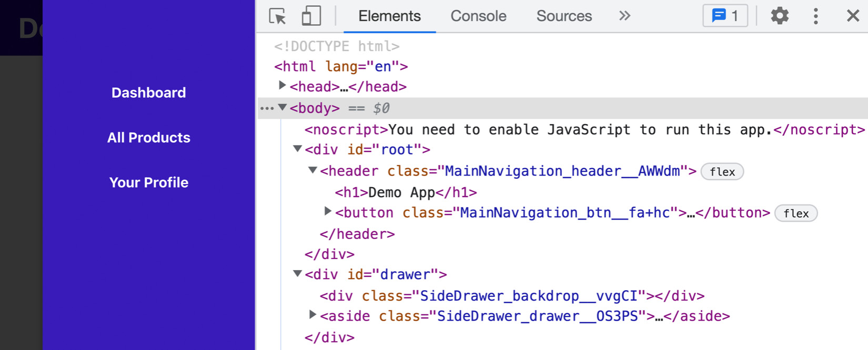Switch to the Console tab
Image resolution: width=868 pixels, height=350 pixels.
click(478, 16)
